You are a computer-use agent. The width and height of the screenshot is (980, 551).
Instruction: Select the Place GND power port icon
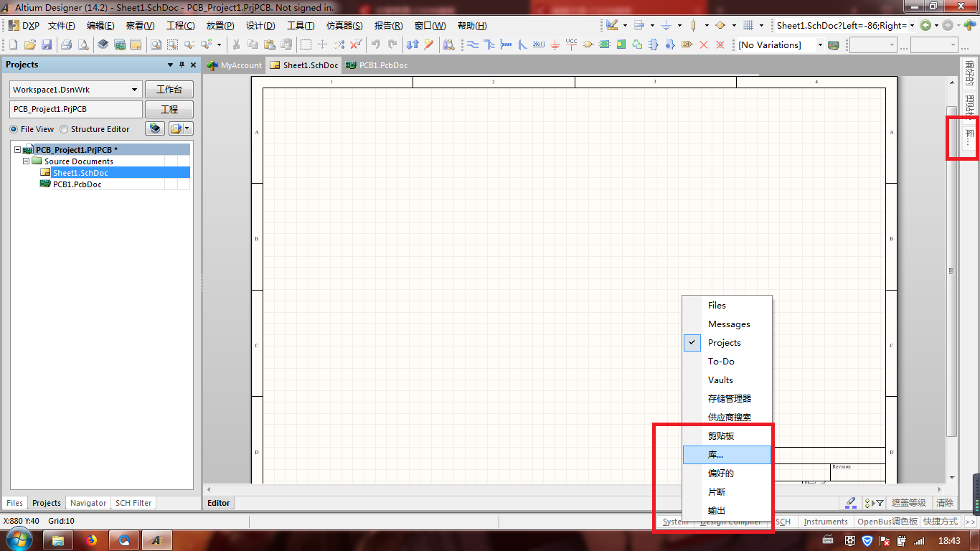tap(555, 44)
